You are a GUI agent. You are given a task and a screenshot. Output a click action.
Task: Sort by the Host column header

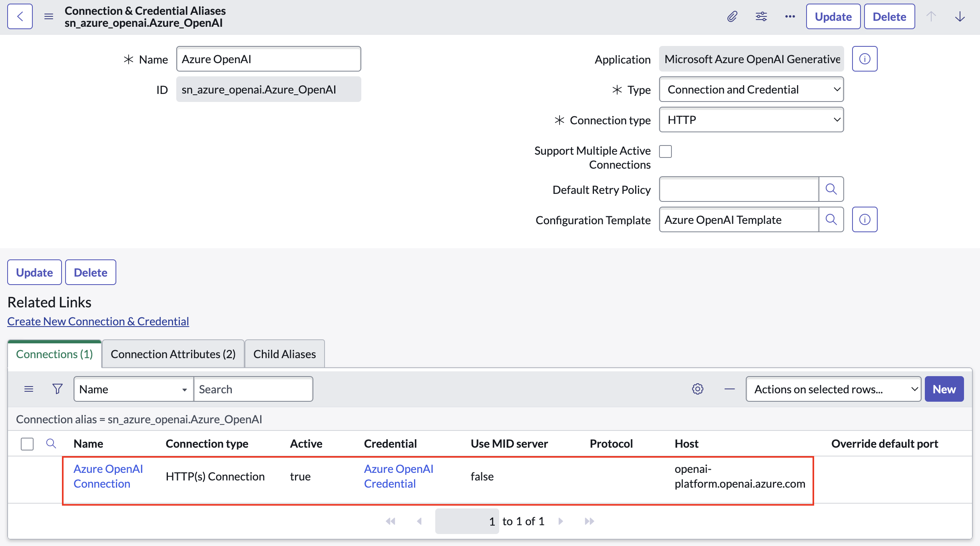coord(687,444)
